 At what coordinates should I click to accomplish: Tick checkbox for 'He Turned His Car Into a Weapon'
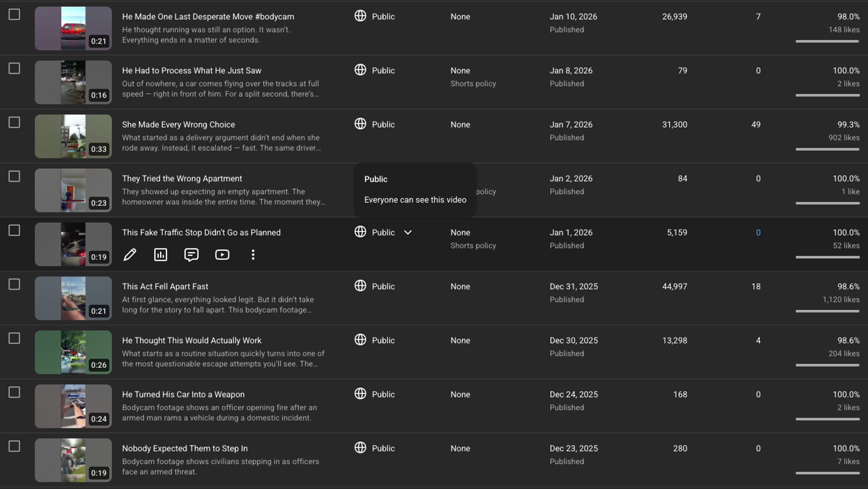tap(14, 393)
